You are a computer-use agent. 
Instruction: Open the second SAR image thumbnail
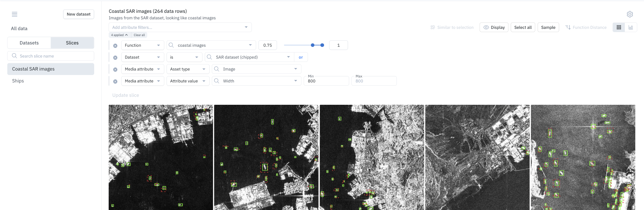click(x=266, y=158)
